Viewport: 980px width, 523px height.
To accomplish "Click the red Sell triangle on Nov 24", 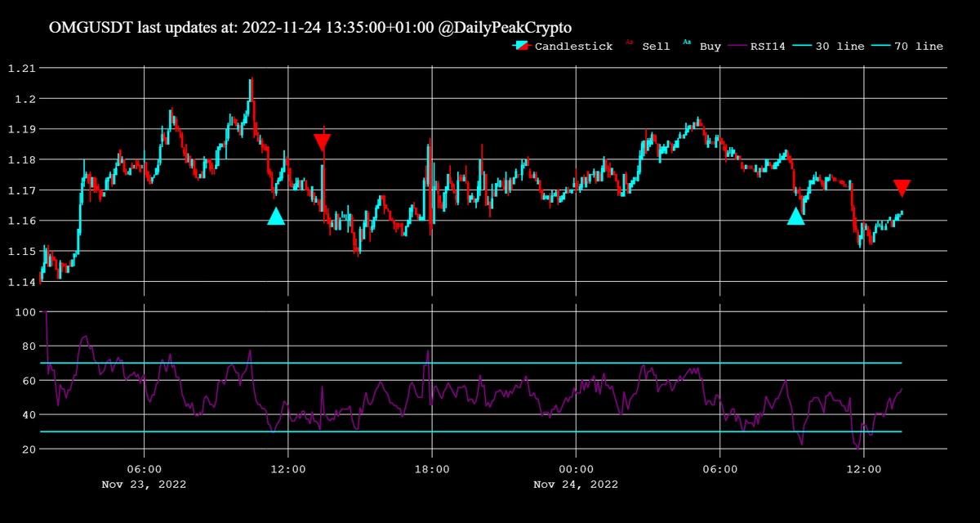I will coord(902,188).
